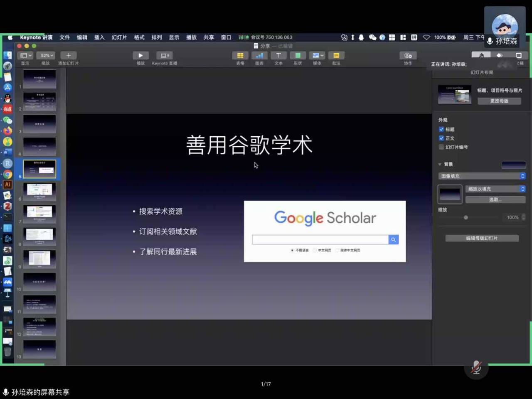Open the 显示 View menu in menu bar
The image size is (532, 399).
(x=174, y=37)
